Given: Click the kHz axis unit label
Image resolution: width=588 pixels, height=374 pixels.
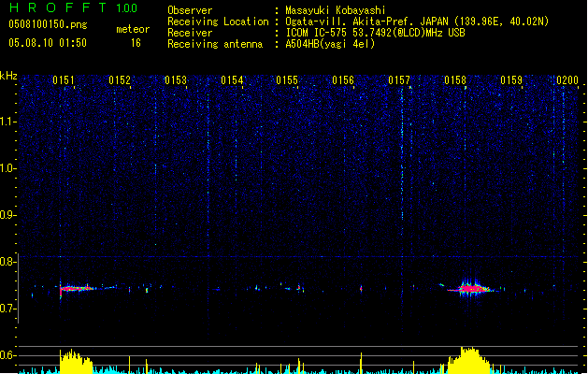Looking at the screenshot, I should pyautogui.click(x=8, y=76).
